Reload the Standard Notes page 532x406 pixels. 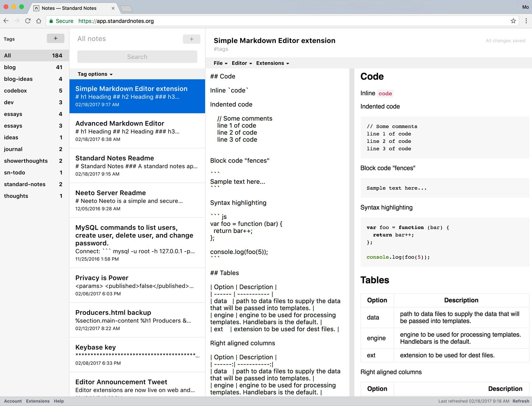28,21
